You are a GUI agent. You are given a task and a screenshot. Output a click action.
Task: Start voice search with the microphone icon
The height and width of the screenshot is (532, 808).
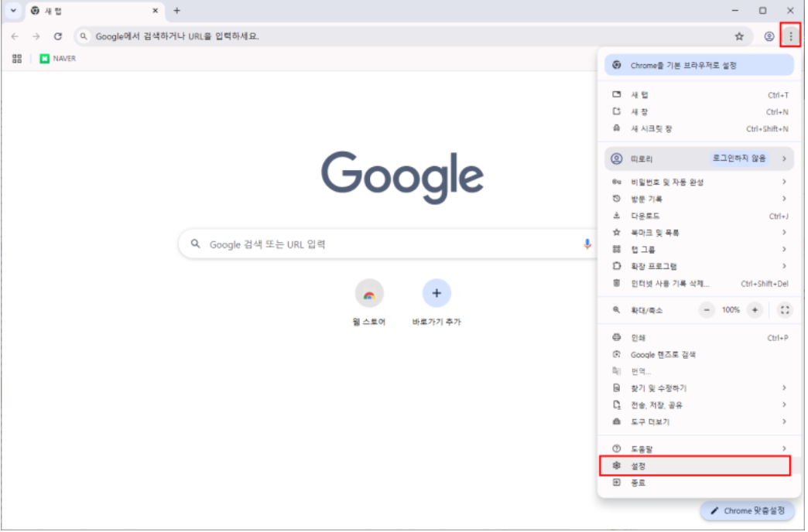pyautogui.click(x=587, y=244)
